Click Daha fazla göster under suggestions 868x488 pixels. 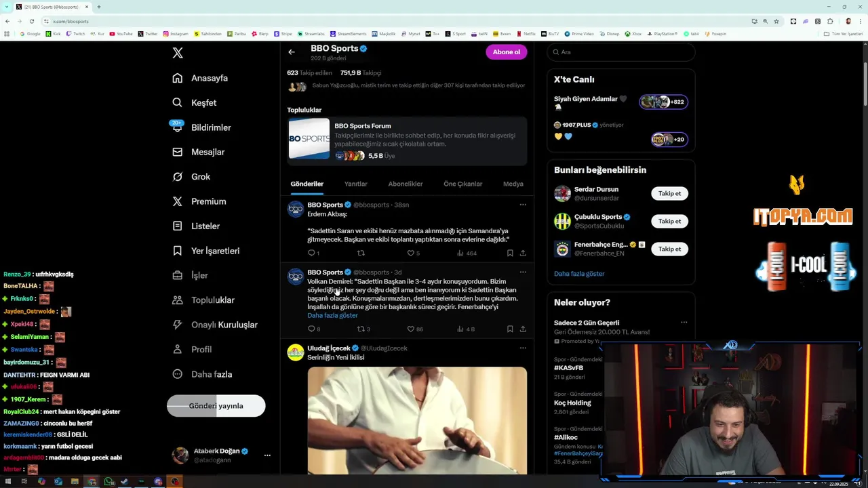(x=579, y=274)
